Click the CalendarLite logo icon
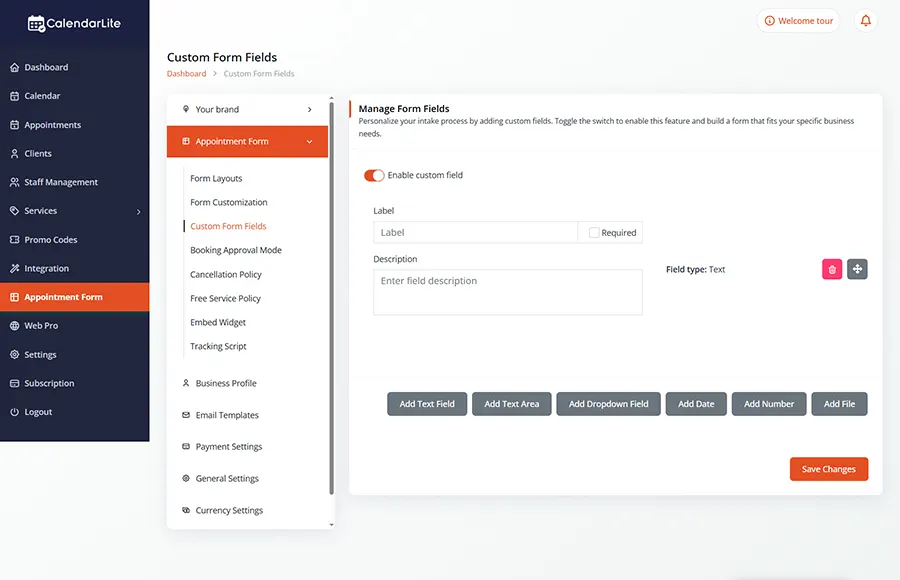This screenshot has width=900, height=580. [36, 24]
